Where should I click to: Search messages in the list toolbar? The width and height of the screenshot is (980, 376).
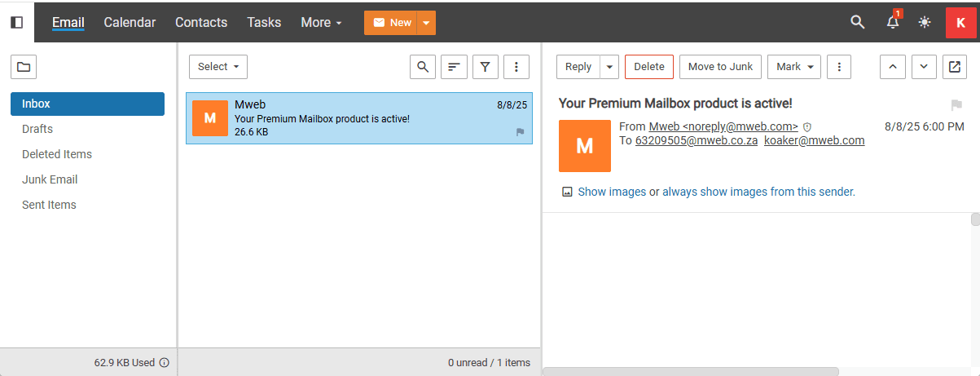[422, 67]
